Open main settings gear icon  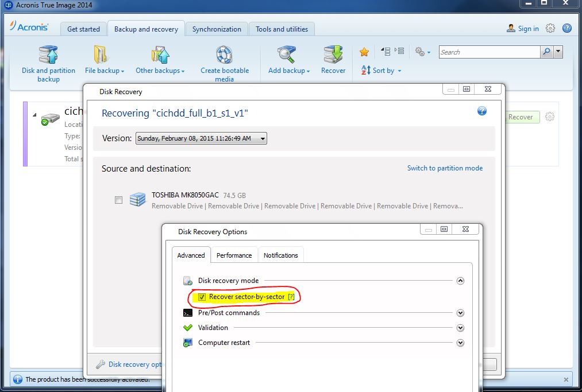(550, 28)
